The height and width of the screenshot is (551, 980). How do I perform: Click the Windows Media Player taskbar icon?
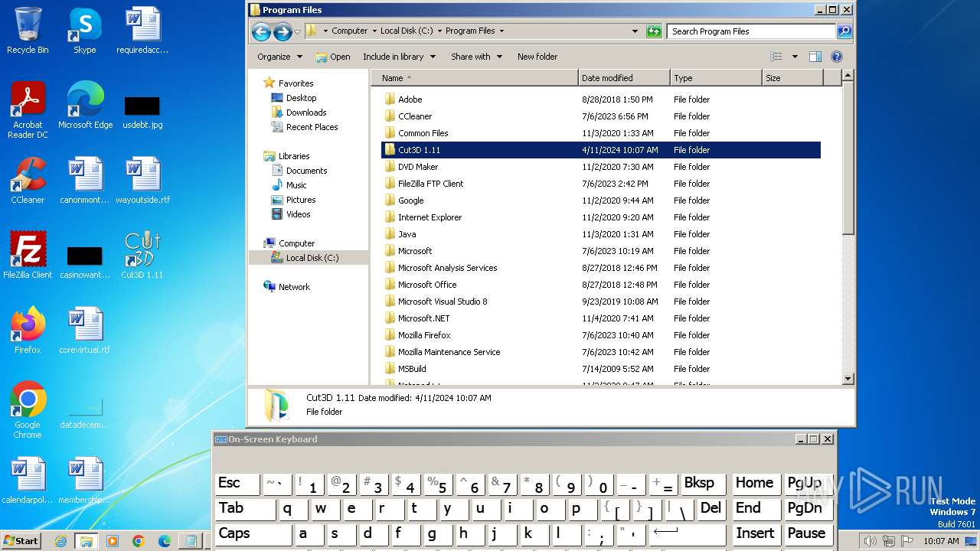[x=113, y=541]
